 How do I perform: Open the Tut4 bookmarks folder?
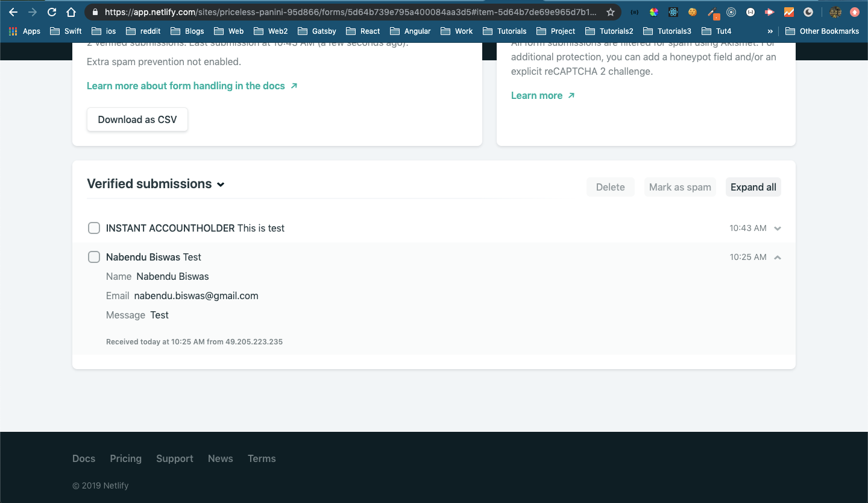click(716, 31)
